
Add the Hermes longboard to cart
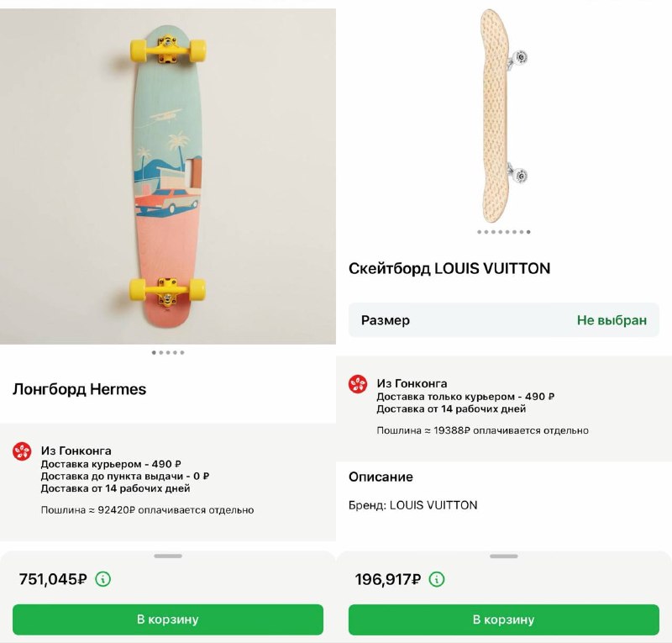168,619
